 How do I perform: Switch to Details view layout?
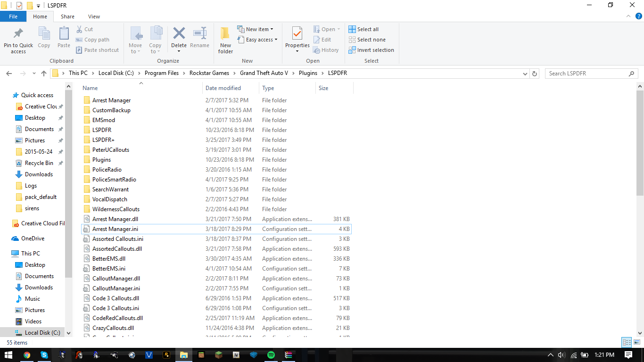(x=627, y=343)
